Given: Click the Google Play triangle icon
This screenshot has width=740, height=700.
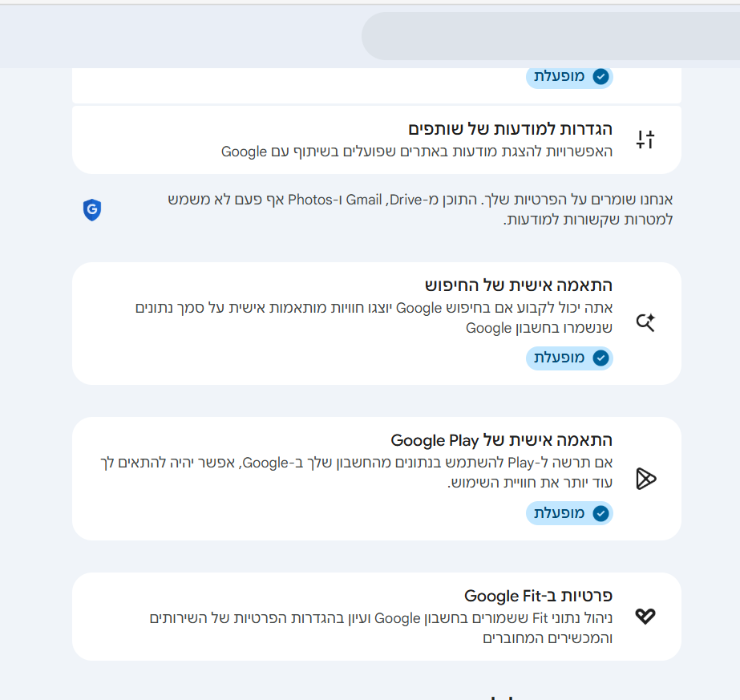Looking at the screenshot, I should click(x=645, y=479).
